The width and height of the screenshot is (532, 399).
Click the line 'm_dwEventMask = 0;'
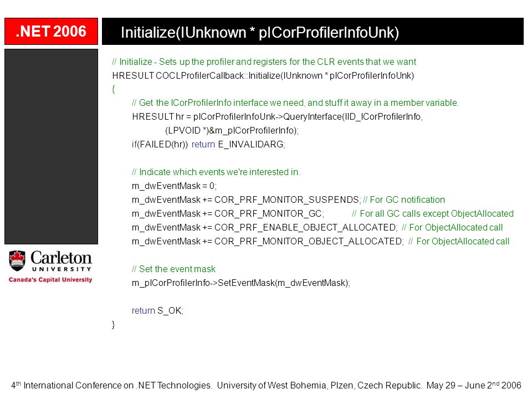(x=174, y=186)
